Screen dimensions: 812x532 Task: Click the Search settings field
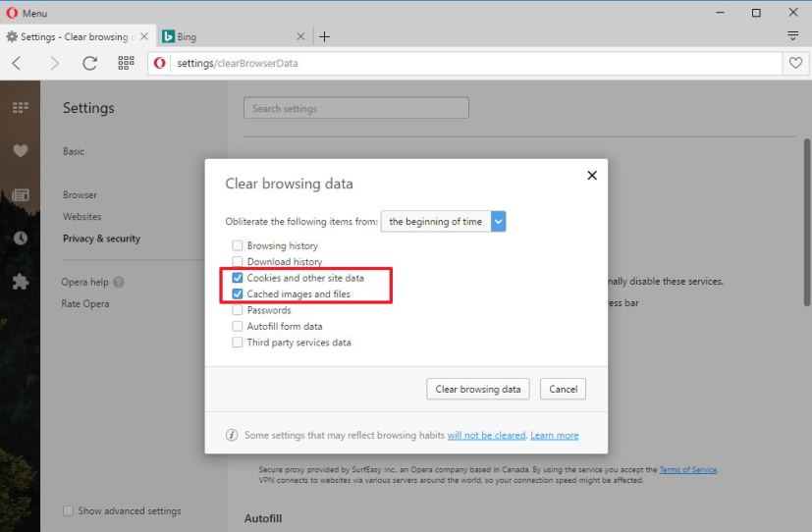356,108
